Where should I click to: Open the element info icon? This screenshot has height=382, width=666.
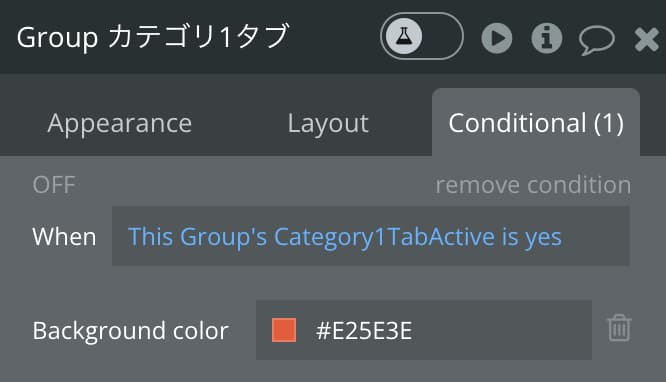click(x=547, y=38)
